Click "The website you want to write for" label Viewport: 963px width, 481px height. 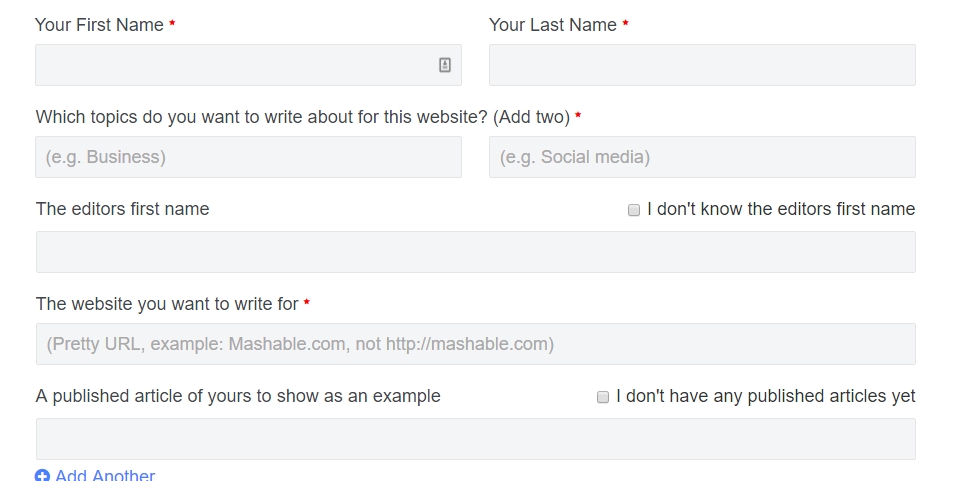167,303
